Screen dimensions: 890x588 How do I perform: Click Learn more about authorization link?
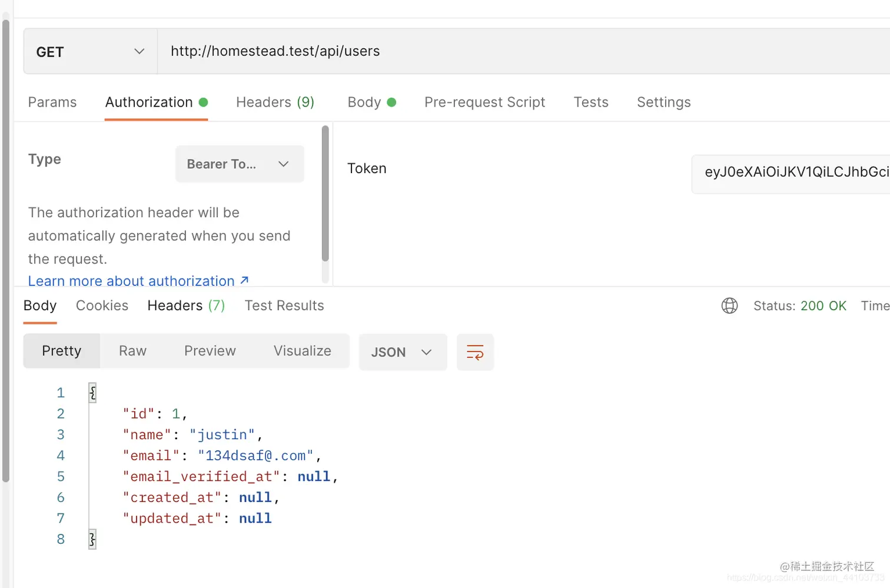coord(131,281)
